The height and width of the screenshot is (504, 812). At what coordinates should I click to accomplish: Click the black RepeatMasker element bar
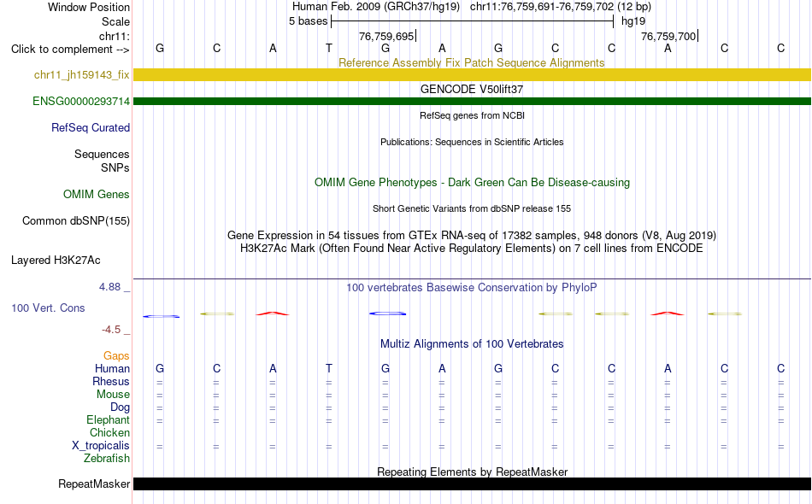pyautogui.click(x=472, y=483)
